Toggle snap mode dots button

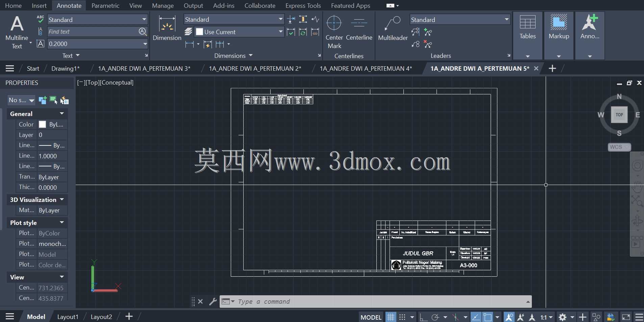402,317
